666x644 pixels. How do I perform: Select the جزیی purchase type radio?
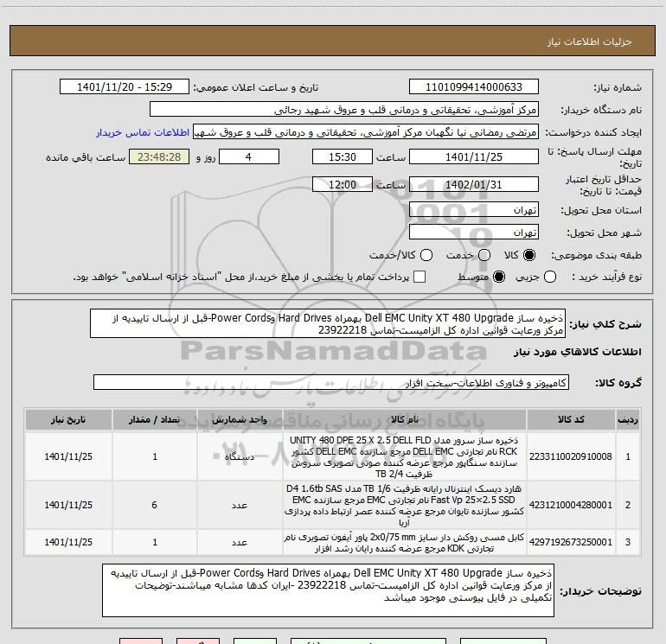(x=549, y=277)
